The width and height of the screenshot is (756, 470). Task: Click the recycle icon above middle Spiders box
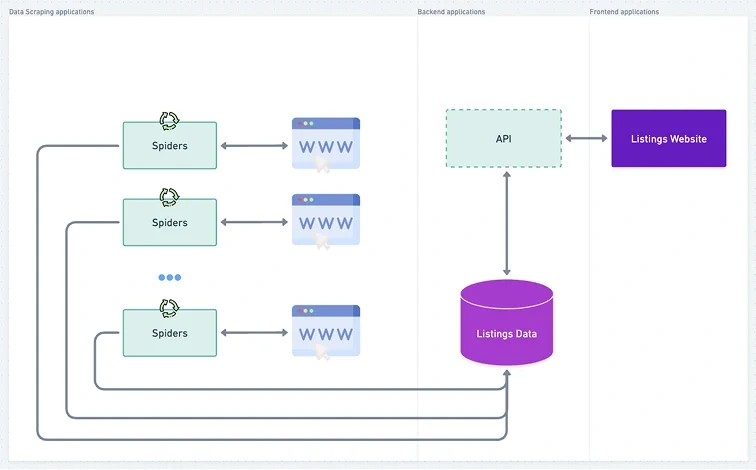(169, 197)
